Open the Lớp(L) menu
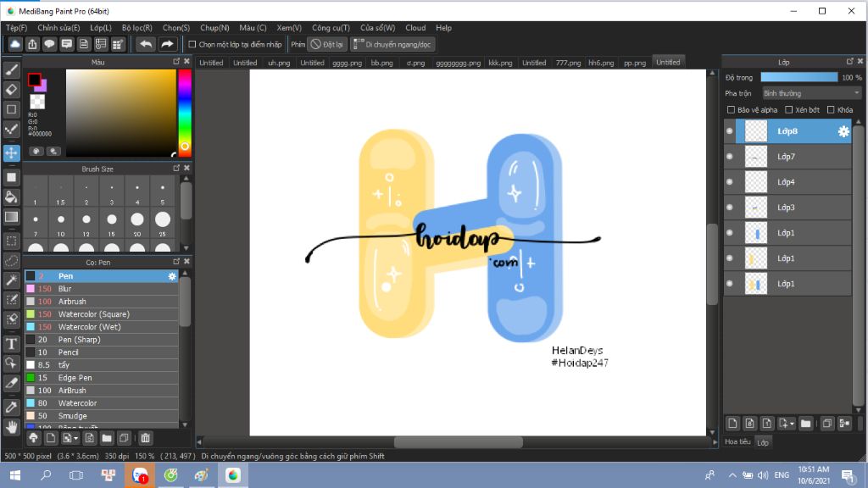 [x=101, y=28]
